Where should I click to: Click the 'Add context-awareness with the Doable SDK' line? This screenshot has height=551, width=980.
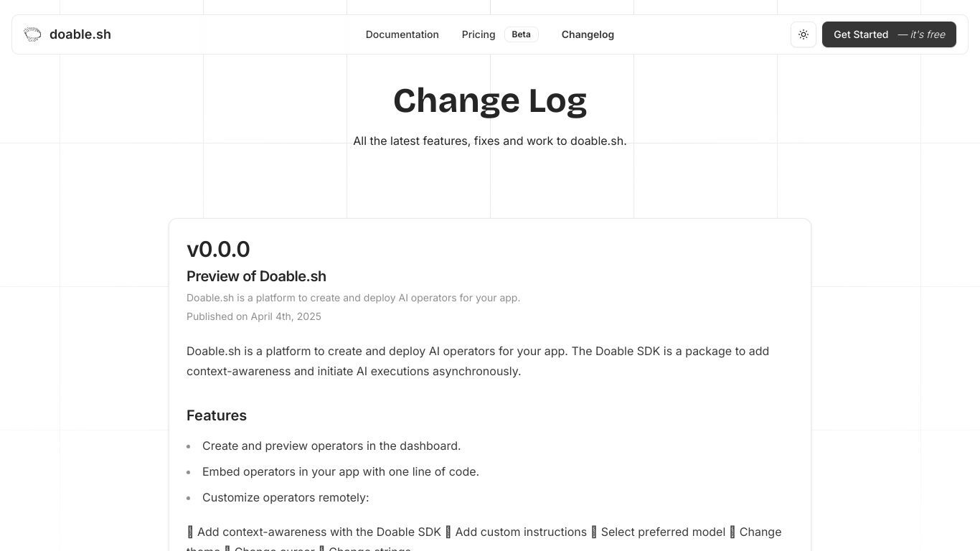[314, 532]
